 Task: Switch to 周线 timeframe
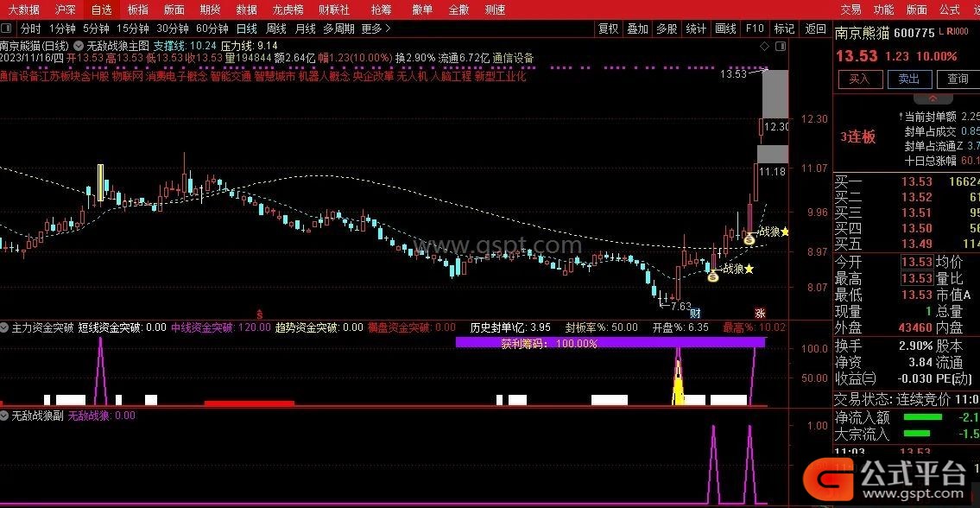pos(275,29)
